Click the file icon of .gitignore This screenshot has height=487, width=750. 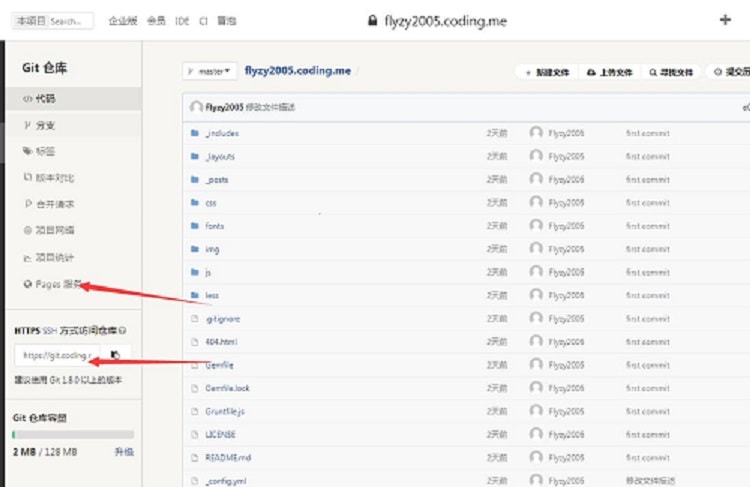(195, 319)
